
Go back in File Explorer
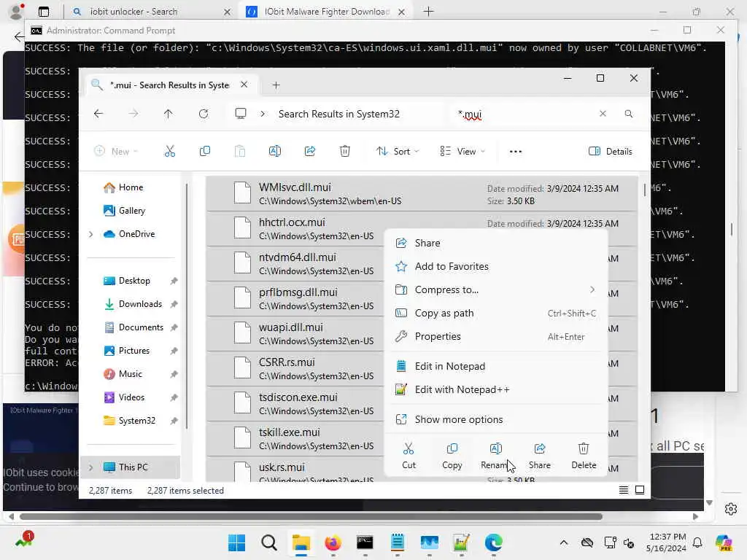tap(98, 114)
